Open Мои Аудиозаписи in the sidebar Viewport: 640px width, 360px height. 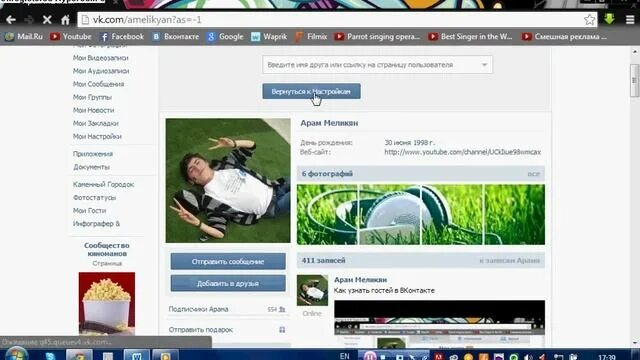coord(101,71)
